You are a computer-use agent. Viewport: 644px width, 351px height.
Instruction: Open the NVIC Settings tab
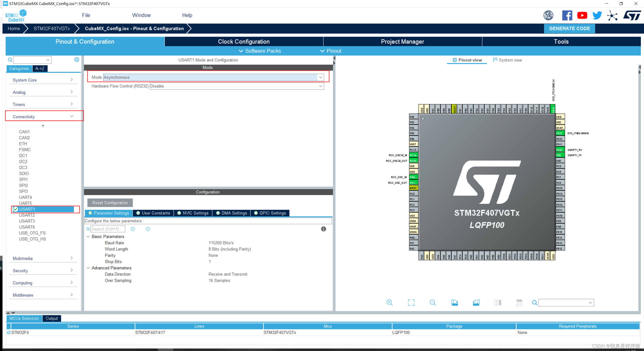193,213
